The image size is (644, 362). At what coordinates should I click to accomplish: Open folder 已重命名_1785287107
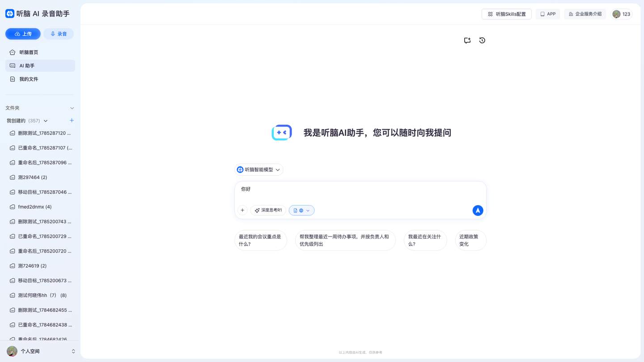[40, 148]
